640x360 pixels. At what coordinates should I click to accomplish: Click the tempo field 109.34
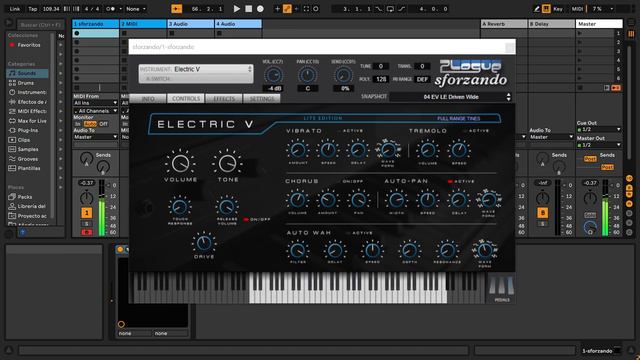(51, 9)
